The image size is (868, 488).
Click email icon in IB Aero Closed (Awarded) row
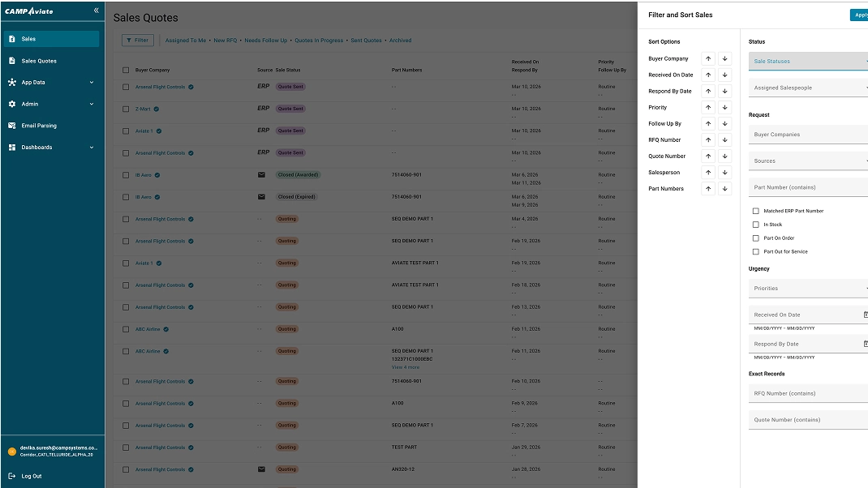tap(261, 175)
